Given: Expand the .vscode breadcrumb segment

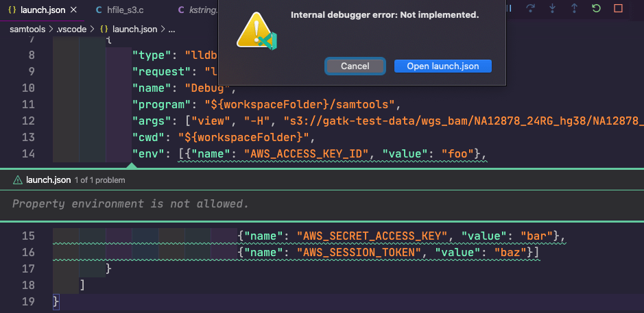Looking at the screenshot, I should coord(73,29).
